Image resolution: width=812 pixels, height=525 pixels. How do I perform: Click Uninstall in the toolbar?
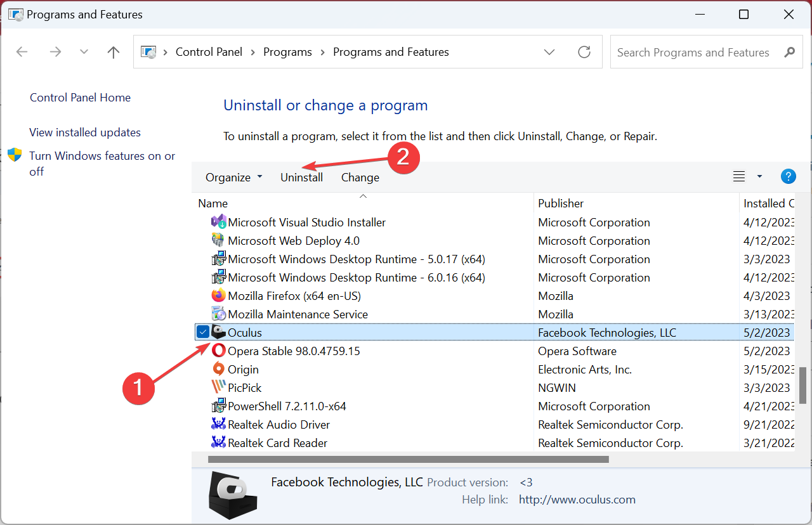tap(302, 178)
